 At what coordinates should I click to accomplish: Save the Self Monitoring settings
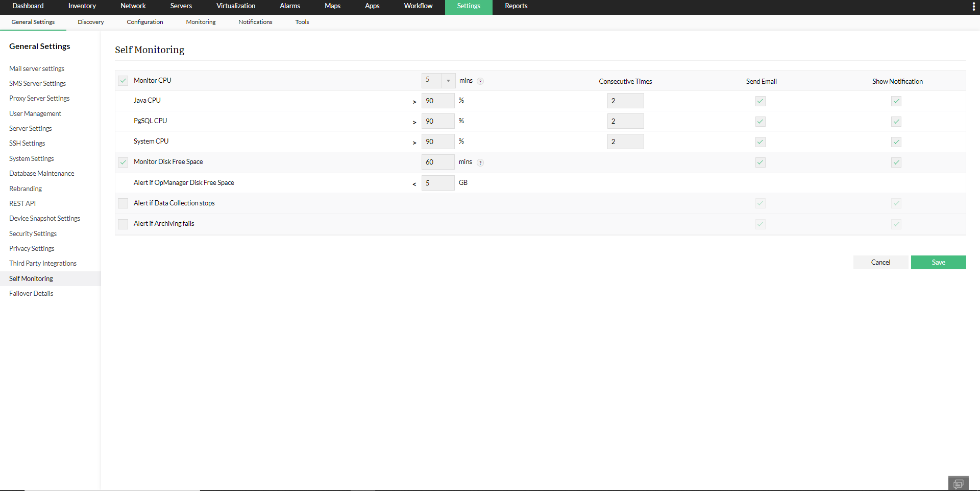click(938, 262)
